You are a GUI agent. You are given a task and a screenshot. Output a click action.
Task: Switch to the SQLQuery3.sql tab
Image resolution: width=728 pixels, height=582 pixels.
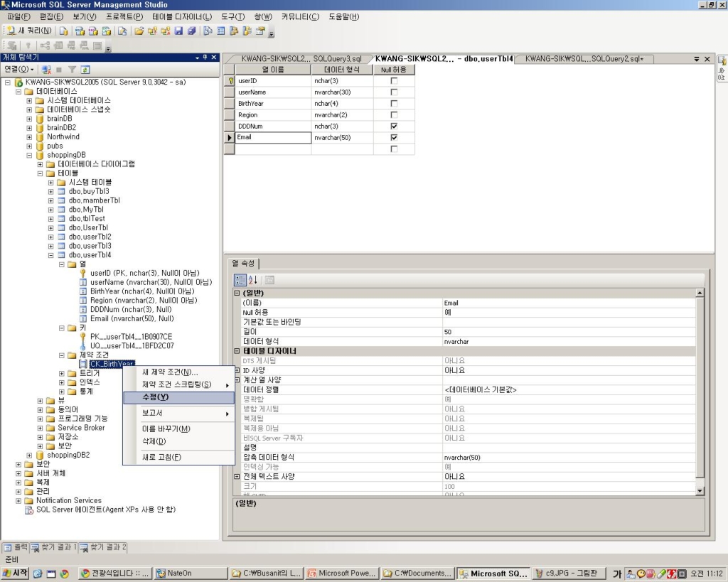pyautogui.click(x=301, y=59)
